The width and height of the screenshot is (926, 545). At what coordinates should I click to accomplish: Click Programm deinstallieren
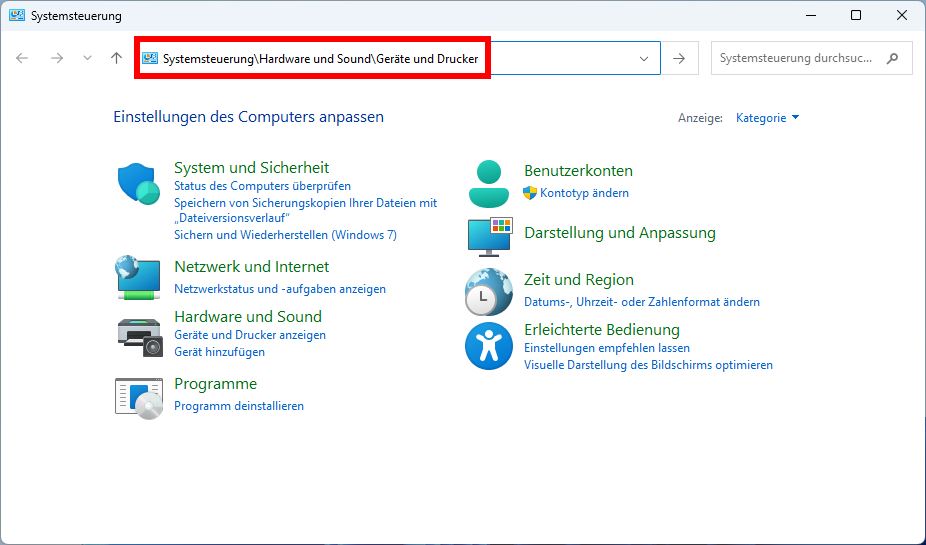(239, 406)
